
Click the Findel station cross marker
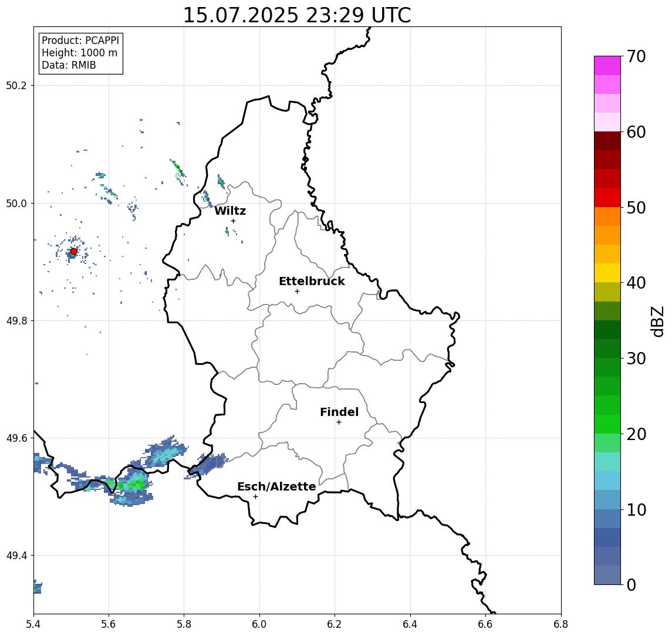coord(339,422)
